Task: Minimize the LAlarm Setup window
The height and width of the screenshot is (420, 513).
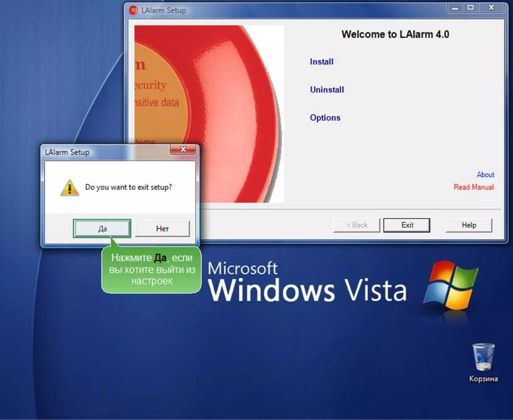Action: 455,8
